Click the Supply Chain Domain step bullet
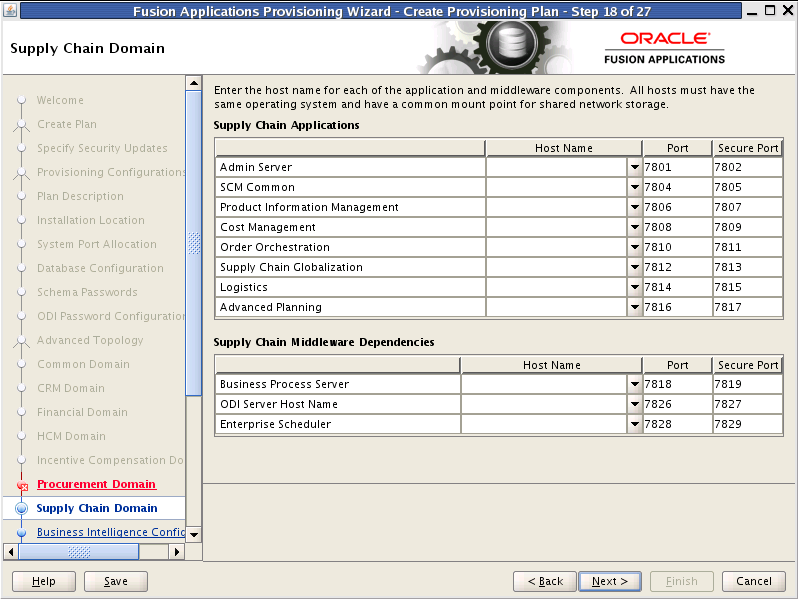 [x=21, y=508]
